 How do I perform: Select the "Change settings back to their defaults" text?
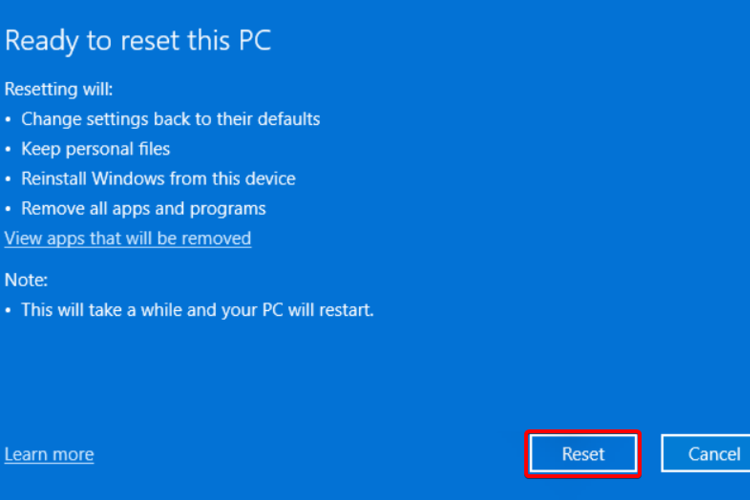tap(170, 119)
